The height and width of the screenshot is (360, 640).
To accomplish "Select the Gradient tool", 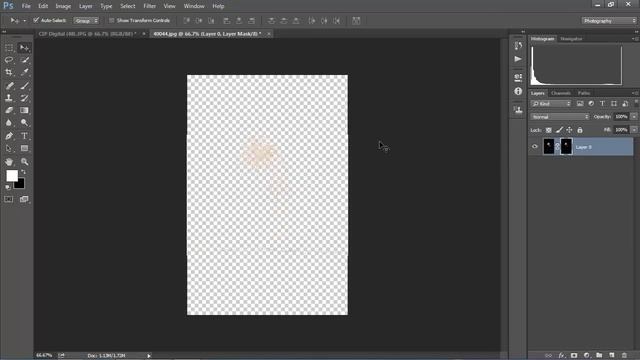I will [24, 110].
